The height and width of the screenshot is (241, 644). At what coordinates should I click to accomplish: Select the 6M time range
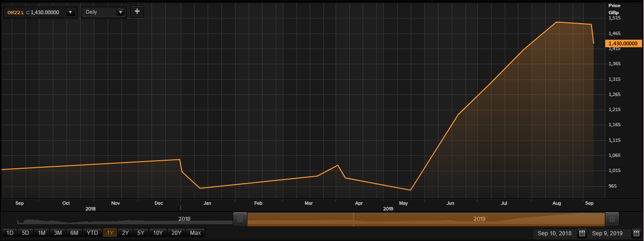(x=74, y=233)
